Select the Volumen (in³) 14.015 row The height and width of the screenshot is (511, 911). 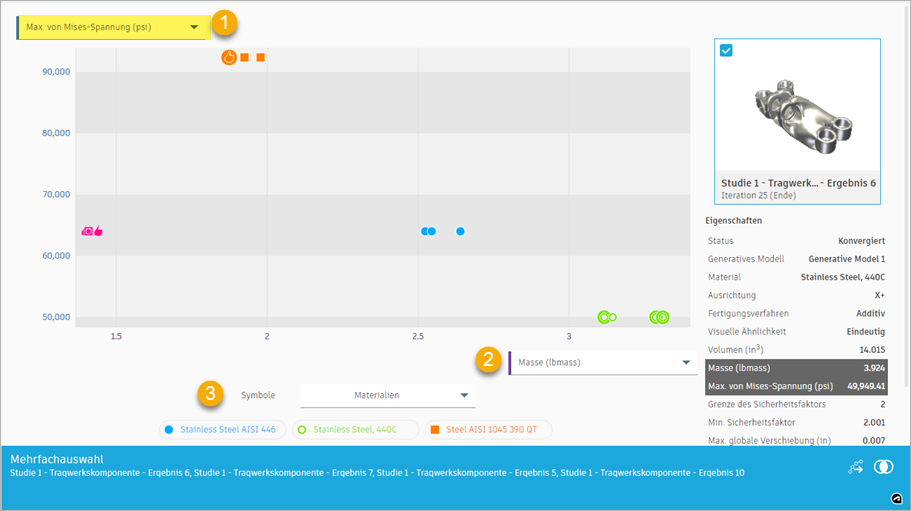click(x=796, y=350)
